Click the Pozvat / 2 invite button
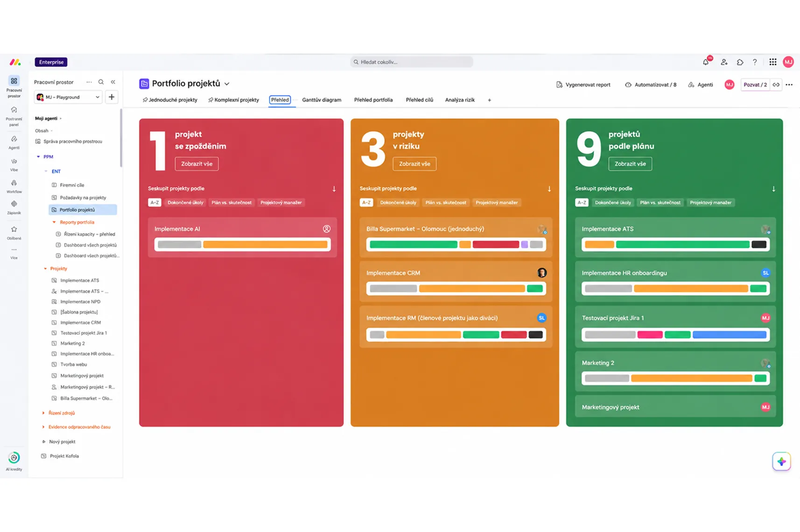The image size is (800, 532). [x=755, y=85]
